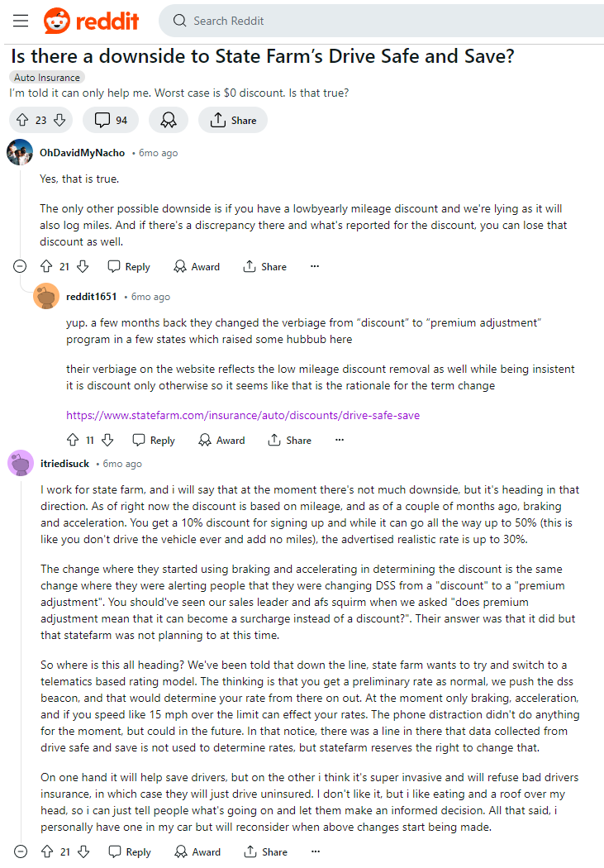The image size is (604, 868).
Task: Downvote the main post
Action: click(59, 120)
